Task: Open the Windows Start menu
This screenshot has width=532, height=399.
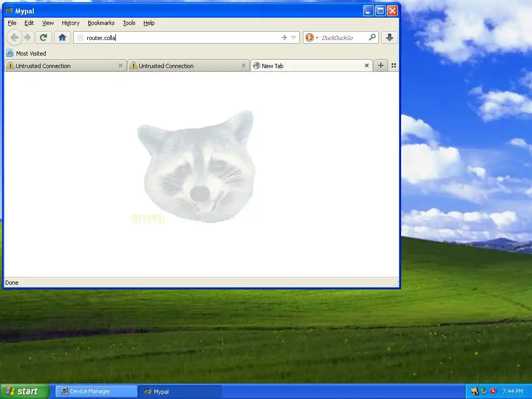Action: (24, 391)
